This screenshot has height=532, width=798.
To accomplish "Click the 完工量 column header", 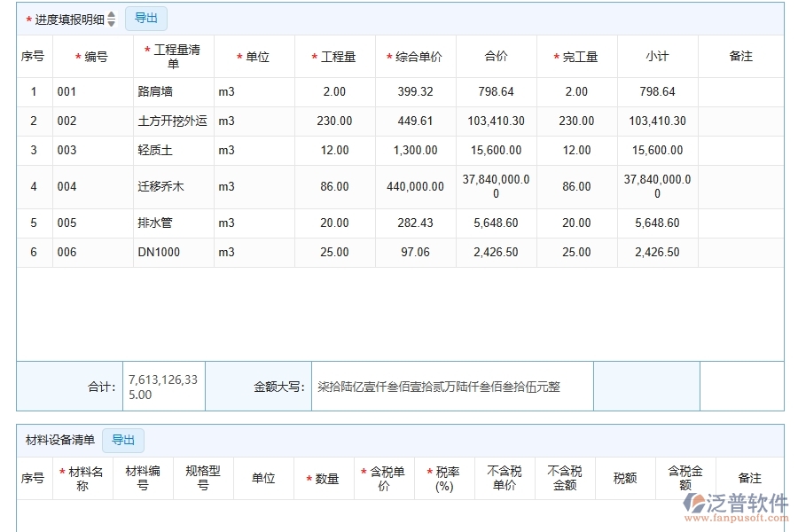I will tap(576, 56).
